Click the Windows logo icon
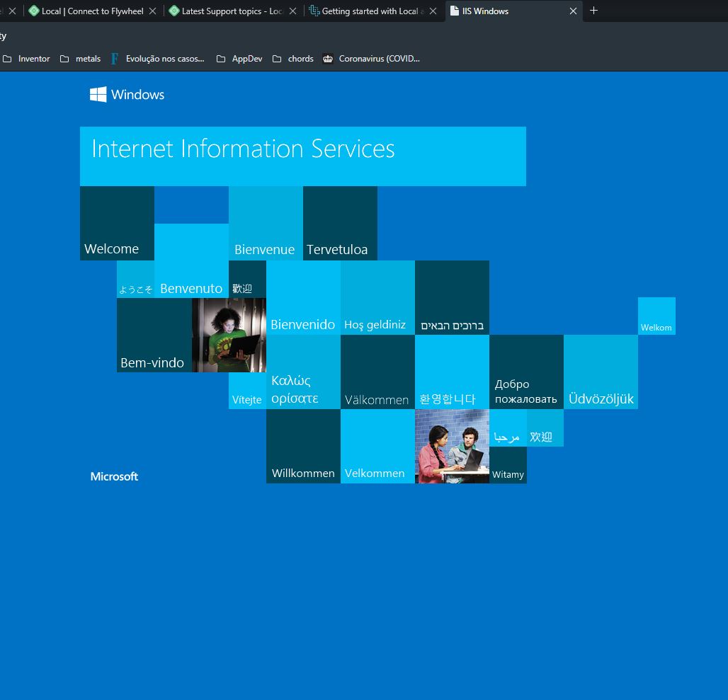728x700 pixels. pos(98,95)
